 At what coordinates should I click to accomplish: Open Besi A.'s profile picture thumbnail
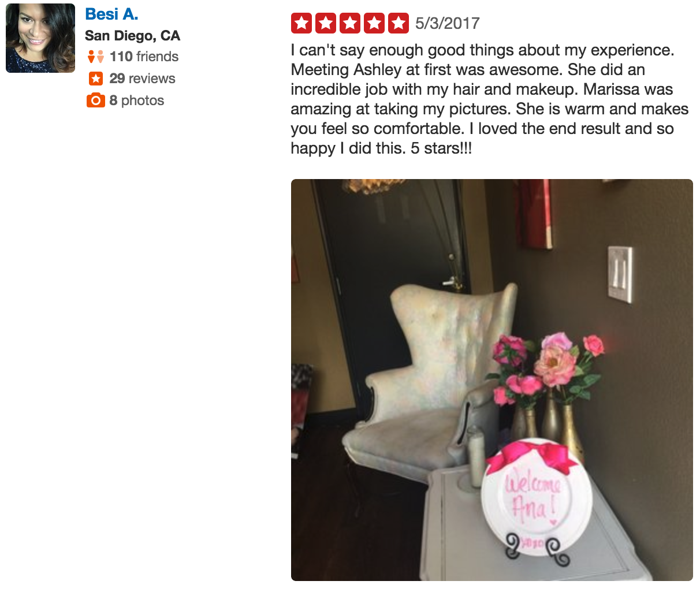point(40,38)
